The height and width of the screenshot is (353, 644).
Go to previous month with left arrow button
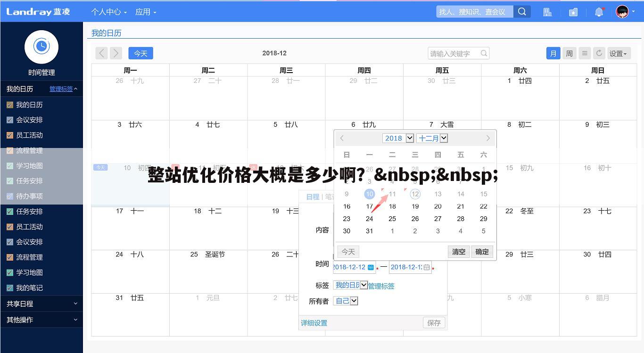coord(101,53)
